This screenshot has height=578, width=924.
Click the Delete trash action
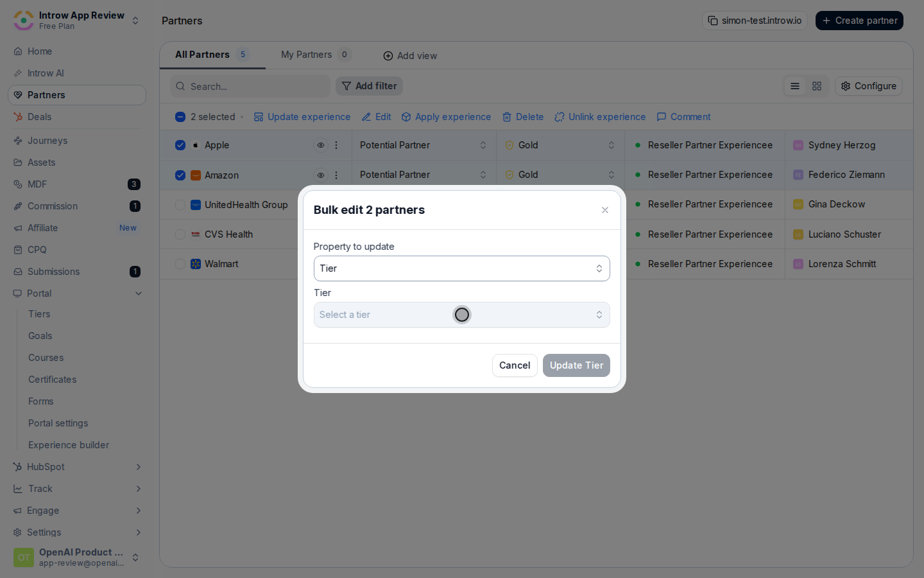point(523,117)
